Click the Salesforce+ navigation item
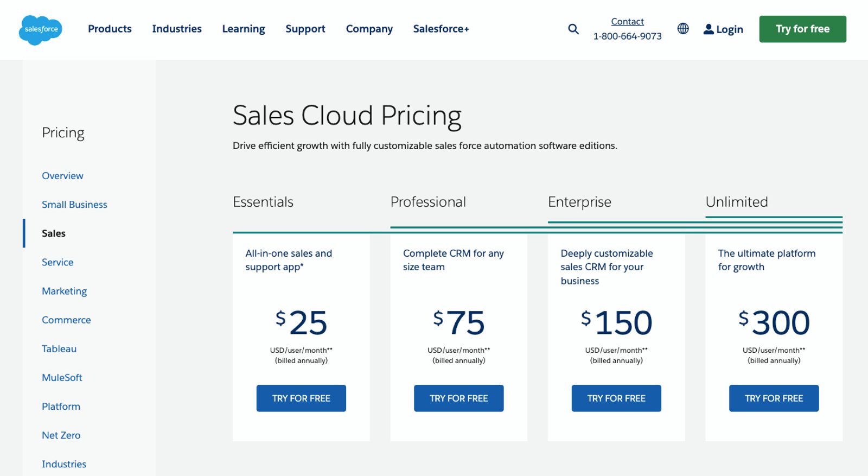Viewport: 868px width, 476px height. click(441, 29)
